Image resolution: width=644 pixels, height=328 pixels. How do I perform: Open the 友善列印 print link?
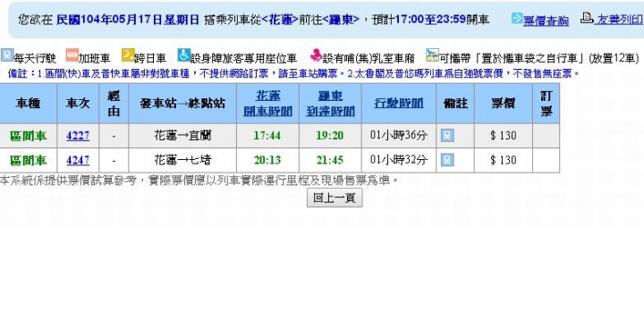(619, 20)
